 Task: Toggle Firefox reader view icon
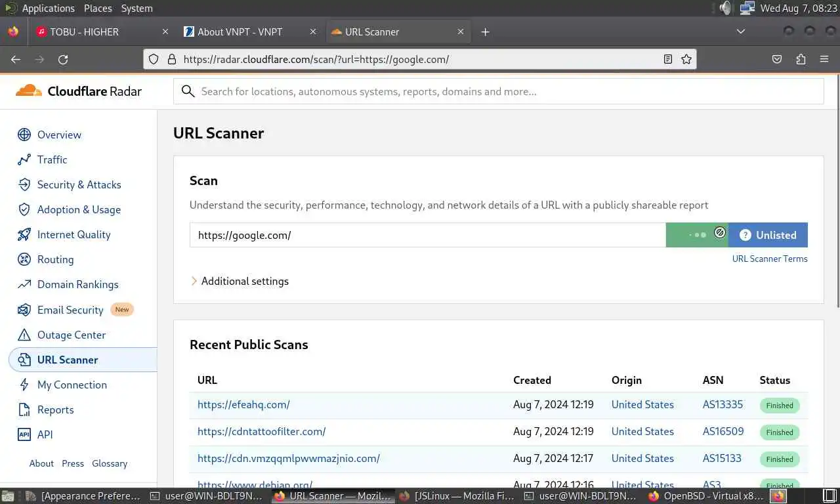coord(668,59)
